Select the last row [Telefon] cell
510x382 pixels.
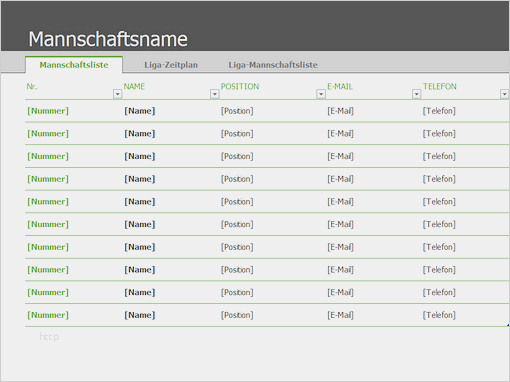coord(439,315)
